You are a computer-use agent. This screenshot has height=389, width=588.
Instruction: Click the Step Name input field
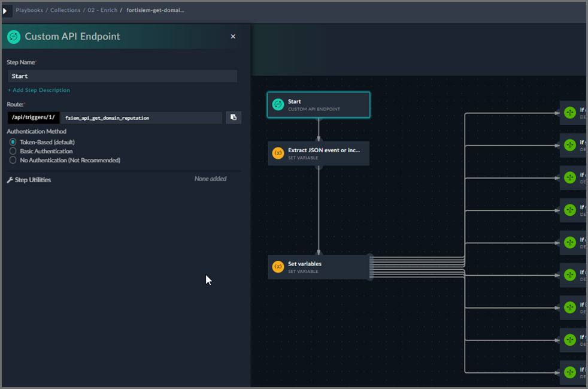pos(122,76)
